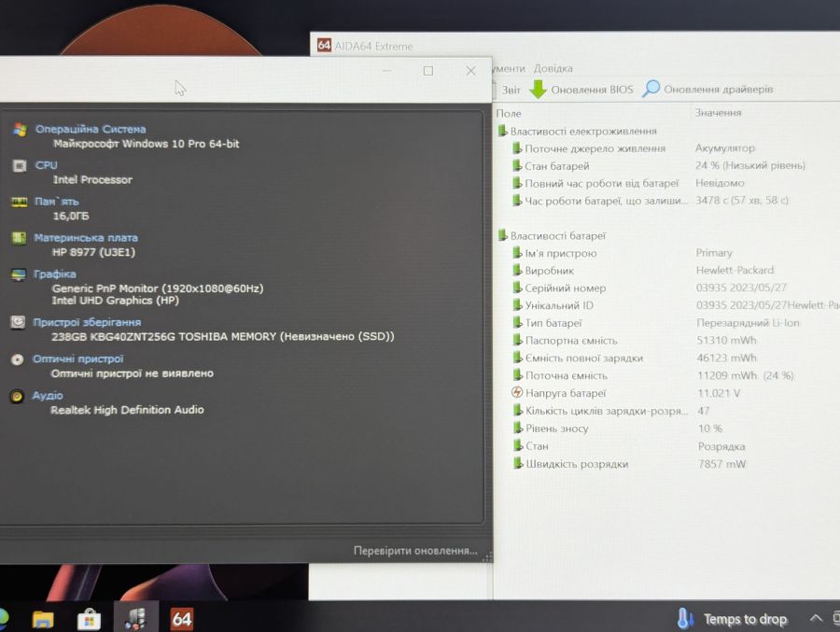The width and height of the screenshot is (840, 632).
Task: Click the 11.021 V value
Action: point(719,393)
